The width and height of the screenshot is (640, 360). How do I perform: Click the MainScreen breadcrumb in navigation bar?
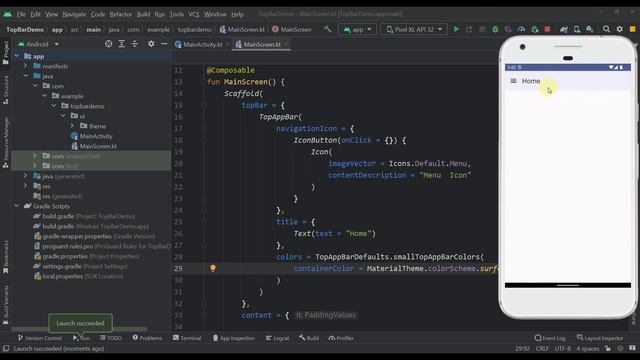pos(292,29)
